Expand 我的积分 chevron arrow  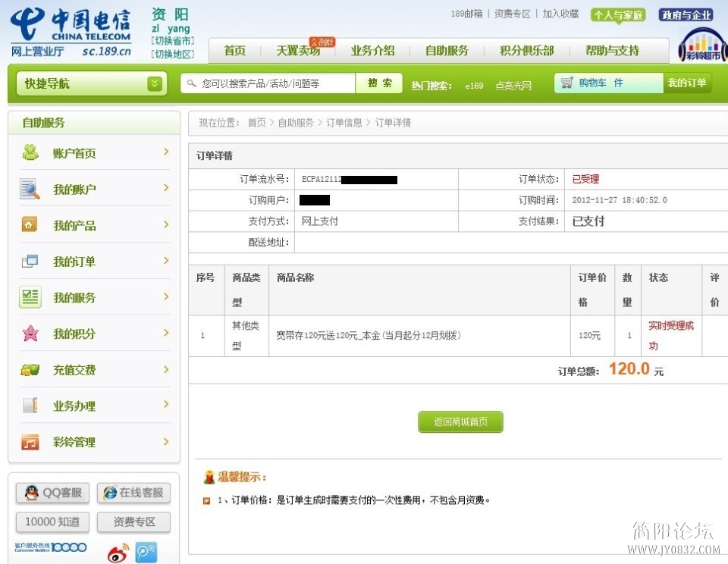tap(166, 332)
